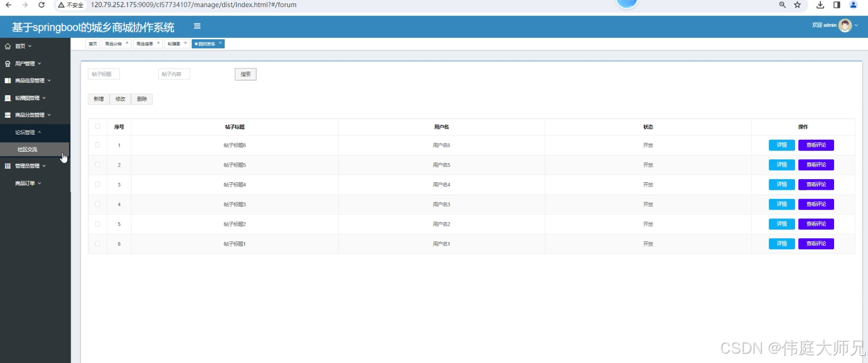Close the 轮播图 tab
868x363 pixels.
coord(185,43)
